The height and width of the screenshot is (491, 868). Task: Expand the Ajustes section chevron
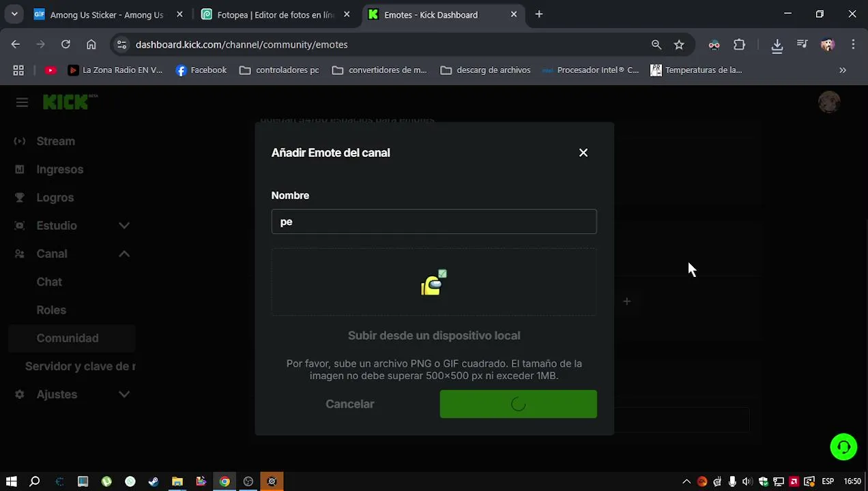124,394
